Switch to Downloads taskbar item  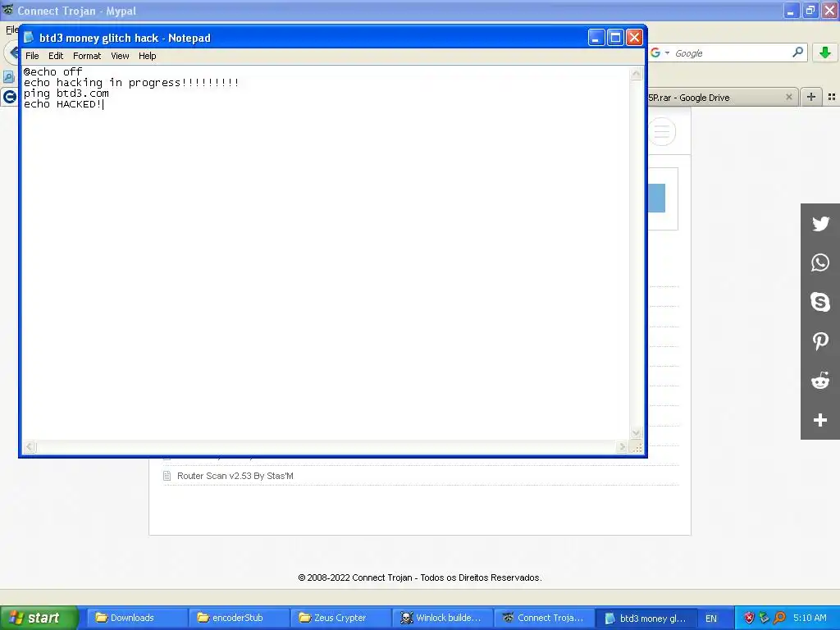137,618
